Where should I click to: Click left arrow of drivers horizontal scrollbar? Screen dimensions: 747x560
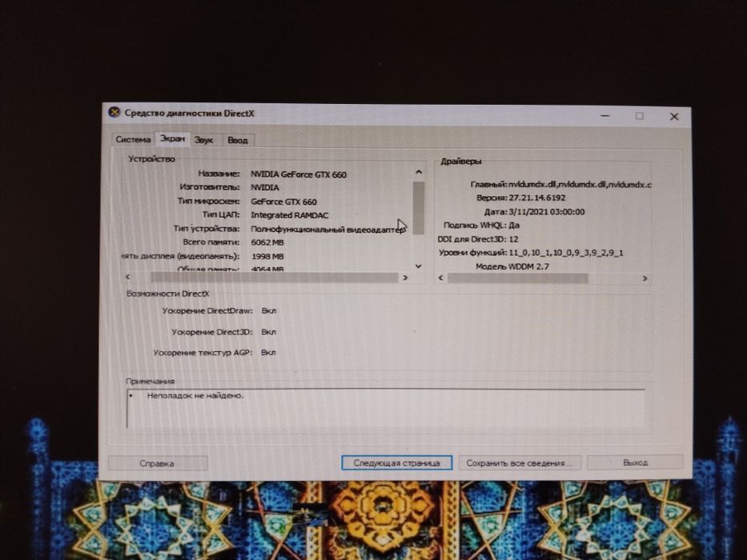point(440,278)
